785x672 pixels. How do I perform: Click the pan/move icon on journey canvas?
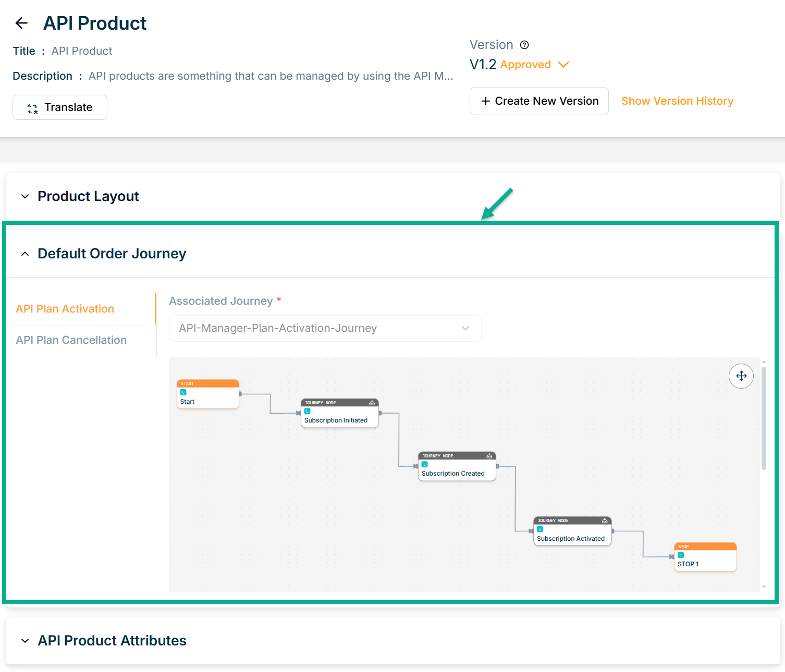click(x=741, y=376)
